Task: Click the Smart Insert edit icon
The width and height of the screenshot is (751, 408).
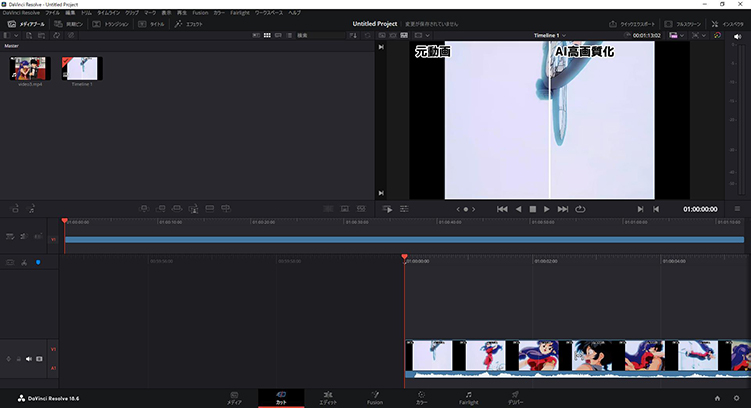Action: point(144,209)
